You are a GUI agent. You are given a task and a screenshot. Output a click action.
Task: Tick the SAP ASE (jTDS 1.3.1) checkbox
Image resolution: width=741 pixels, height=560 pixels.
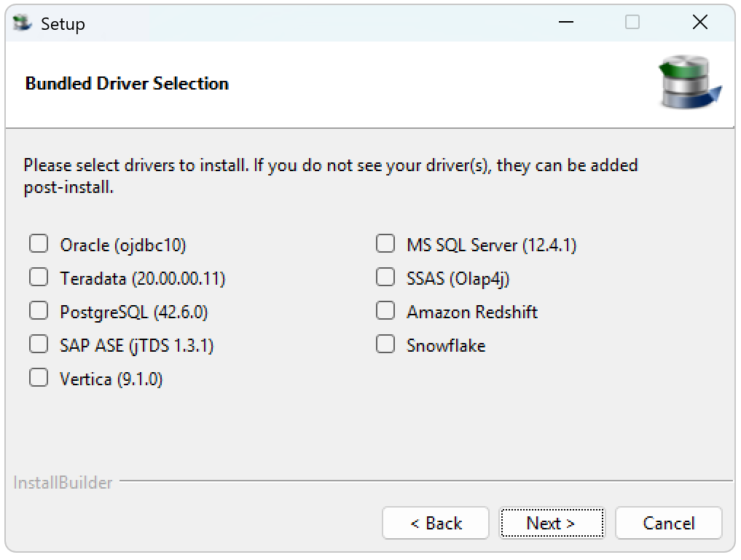pyautogui.click(x=39, y=344)
